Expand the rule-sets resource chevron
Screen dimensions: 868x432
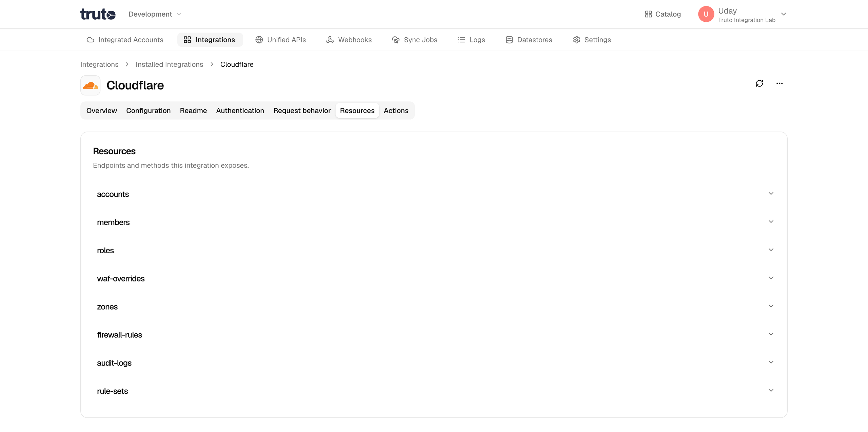tap(771, 390)
